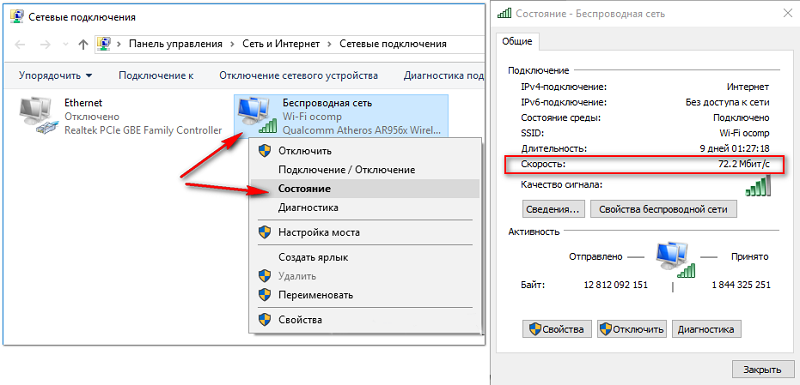Open the Упорядочить dropdown menu
Image resolution: width=800 pixels, height=385 pixels.
56,75
